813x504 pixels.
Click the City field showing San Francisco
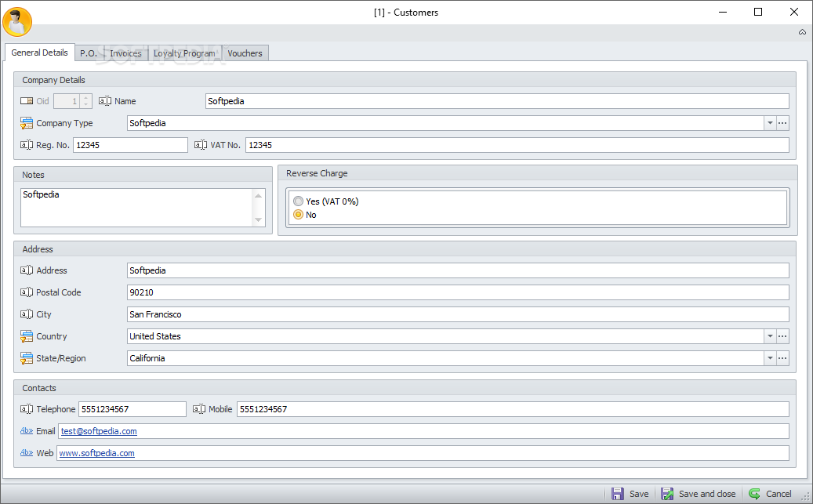(458, 314)
